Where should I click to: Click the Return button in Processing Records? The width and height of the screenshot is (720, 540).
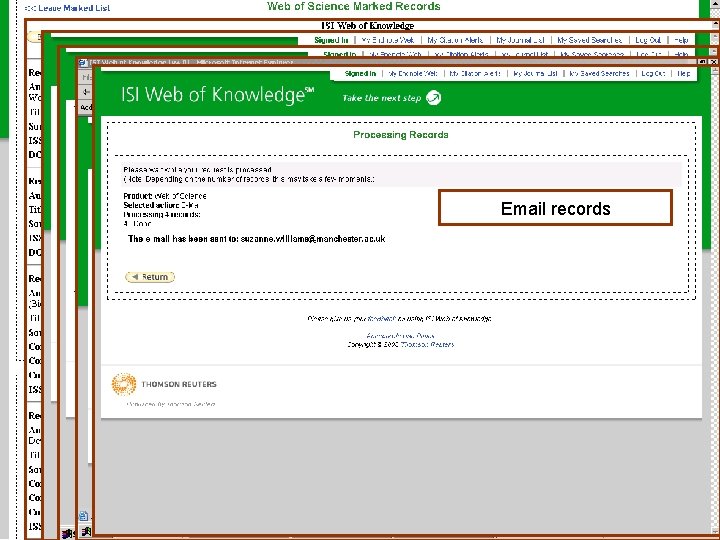150,277
